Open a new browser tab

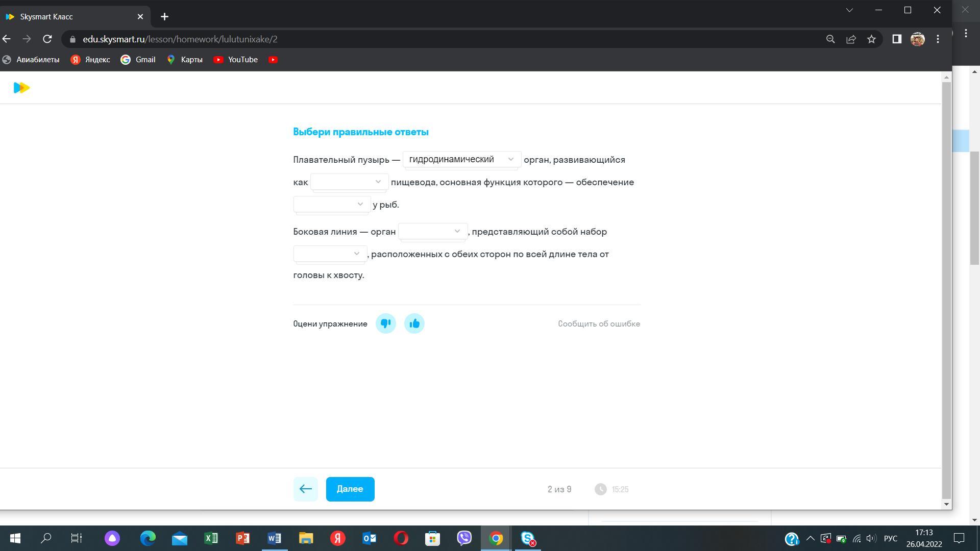(x=164, y=17)
